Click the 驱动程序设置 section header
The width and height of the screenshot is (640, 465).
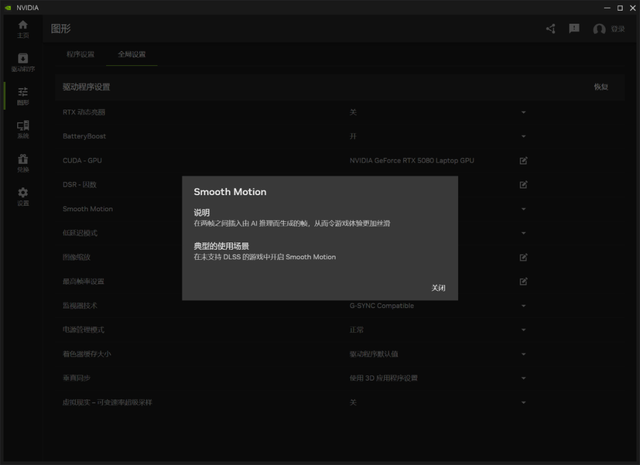coord(86,87)
